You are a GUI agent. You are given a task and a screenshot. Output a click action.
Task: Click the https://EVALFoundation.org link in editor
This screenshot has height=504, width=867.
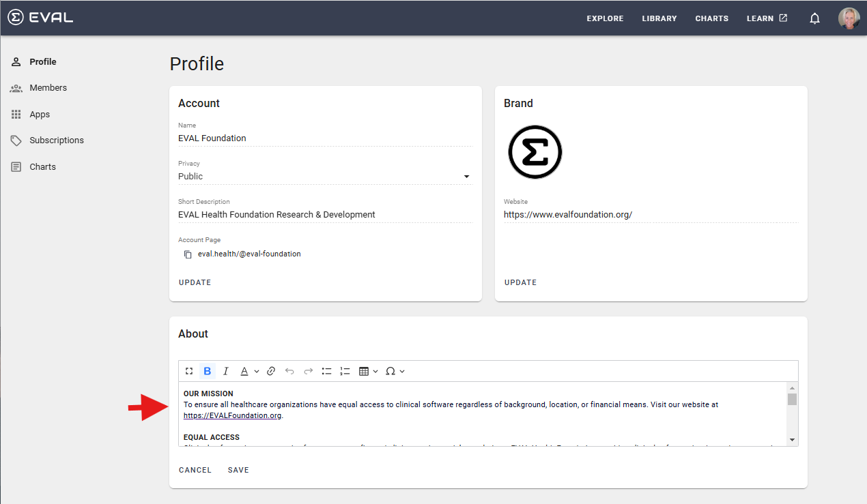(x=233, y=415)
